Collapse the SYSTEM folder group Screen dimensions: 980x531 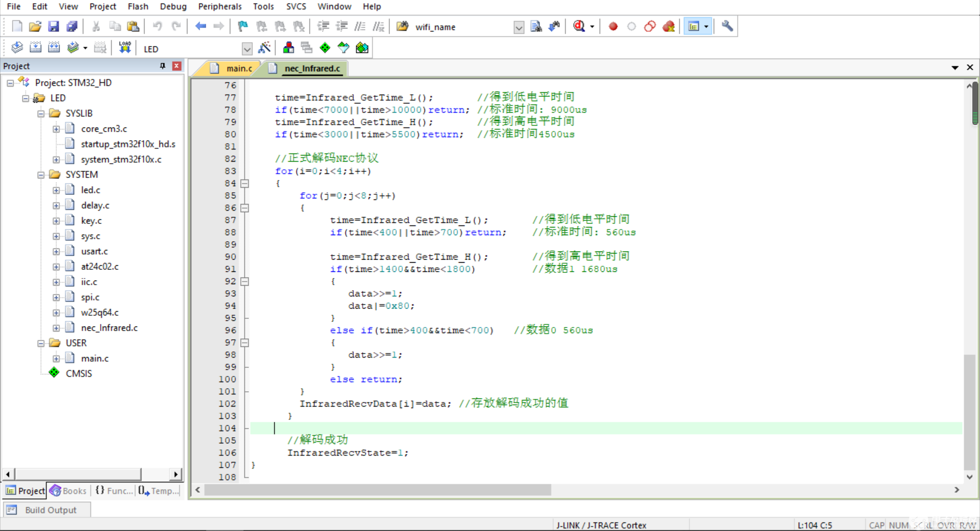pyautogui.click(x=41, y=175)
